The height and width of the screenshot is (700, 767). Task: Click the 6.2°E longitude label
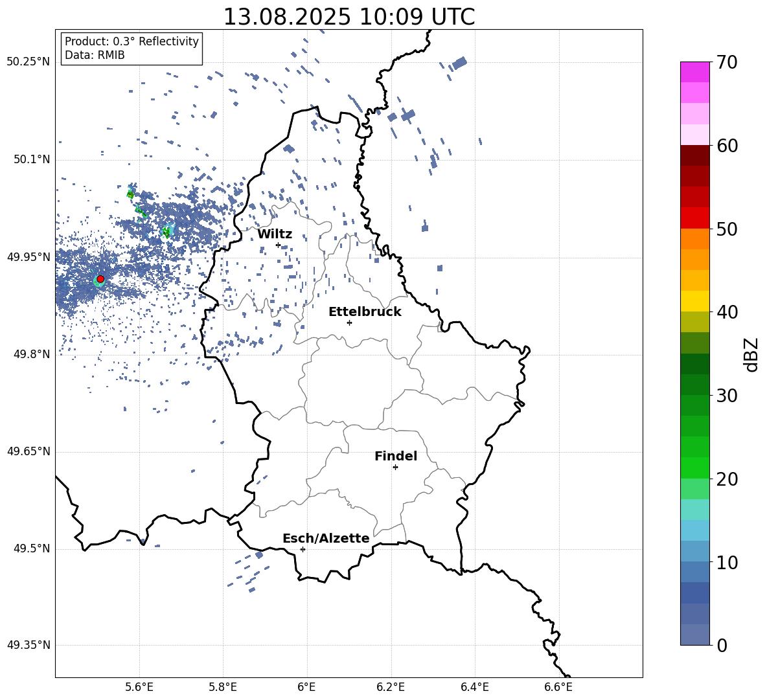click(x=391, y=687)
